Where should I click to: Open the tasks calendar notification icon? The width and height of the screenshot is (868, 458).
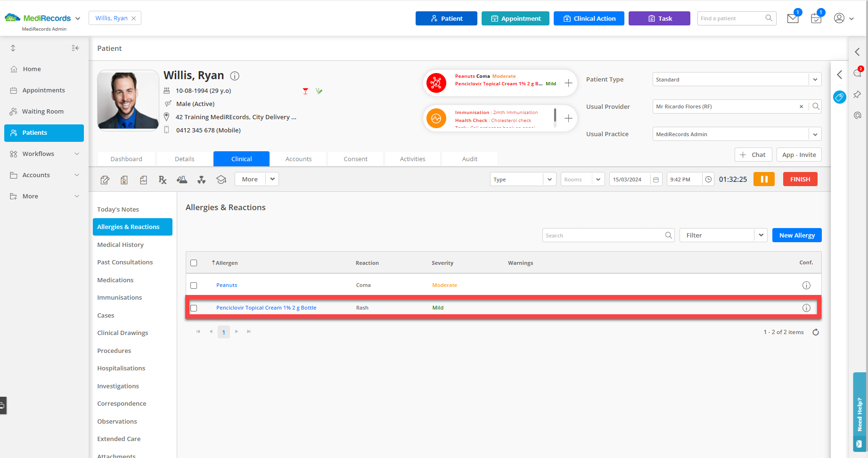point(816,18)
